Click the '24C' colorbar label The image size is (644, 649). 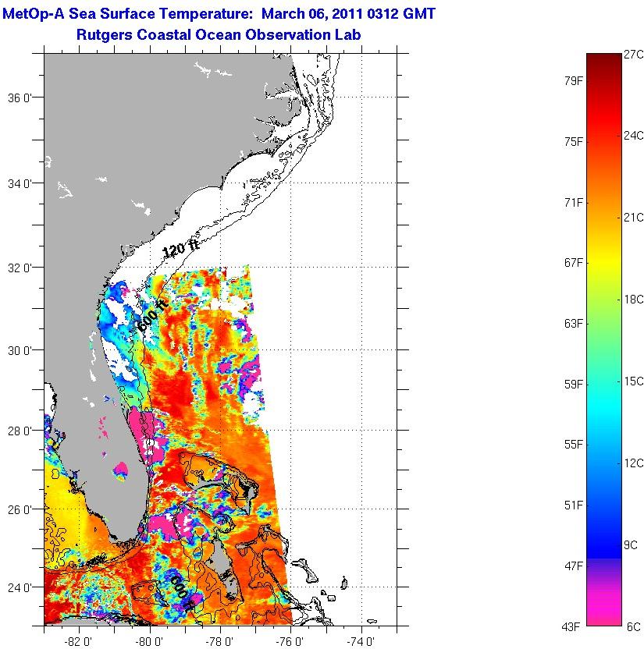633,136
